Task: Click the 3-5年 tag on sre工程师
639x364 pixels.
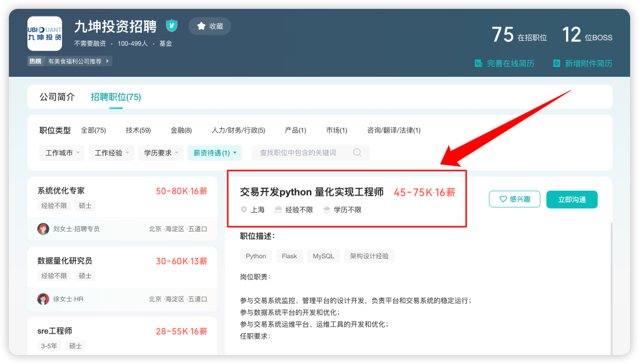Action: [49, 346]
